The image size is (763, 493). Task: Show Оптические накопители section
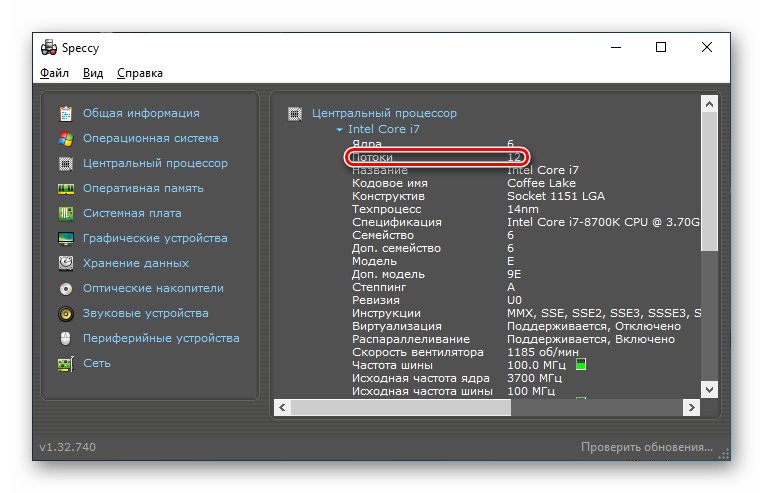[153, 288]
